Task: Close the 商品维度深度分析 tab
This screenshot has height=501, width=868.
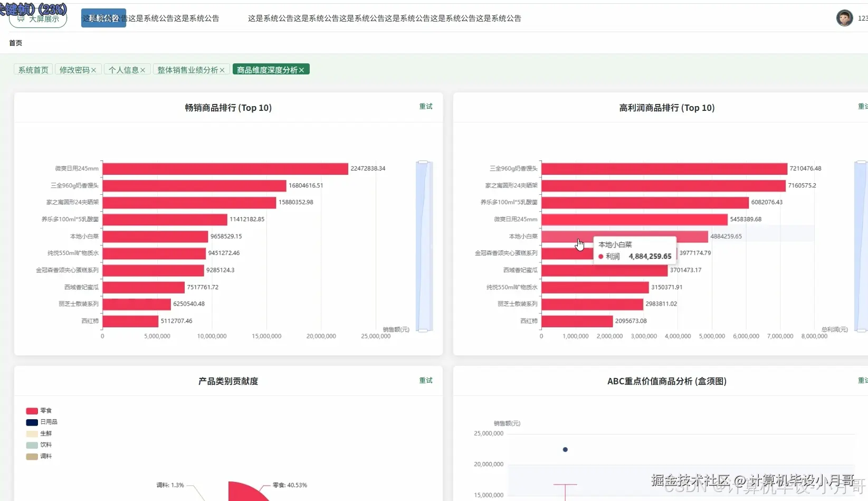Action: (x=301, y=70)
